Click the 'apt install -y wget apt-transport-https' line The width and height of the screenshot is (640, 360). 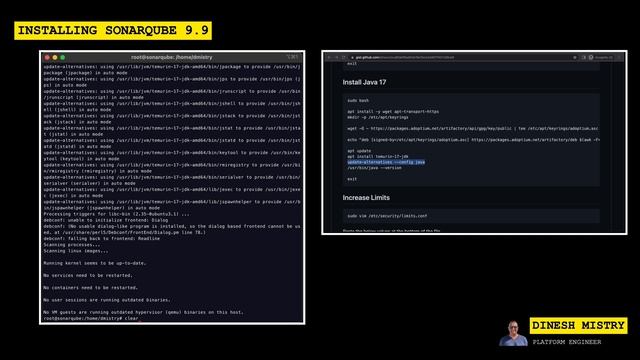point(393,111)
